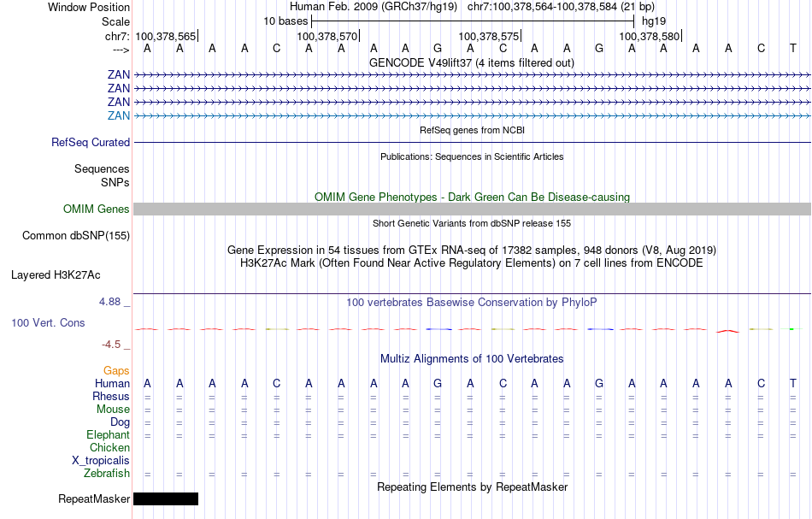
Task: Click the 100 Vert. Cons label
Action: 48,322
